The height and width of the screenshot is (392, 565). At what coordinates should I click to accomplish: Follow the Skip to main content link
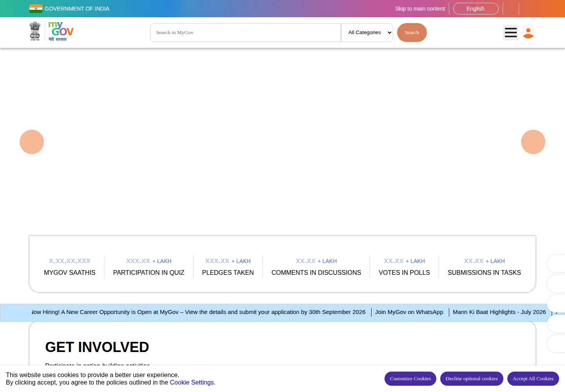coord(420,9)
